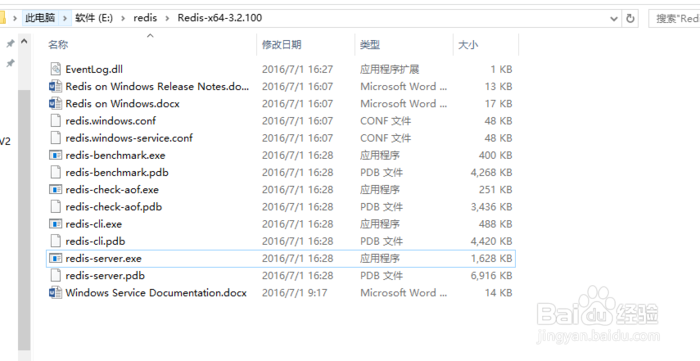Select Windows Service Documentation.docx file name
Screen dimensions: 700x361
click(156, 293)
